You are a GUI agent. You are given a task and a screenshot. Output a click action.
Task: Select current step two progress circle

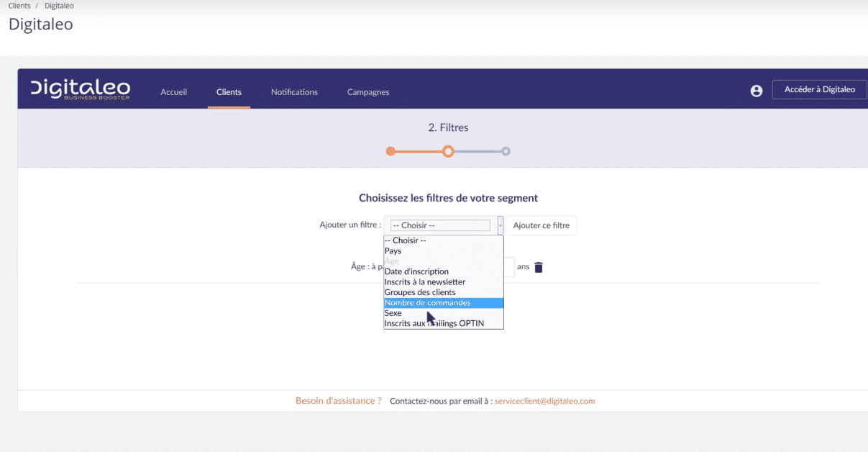(448, 151)
